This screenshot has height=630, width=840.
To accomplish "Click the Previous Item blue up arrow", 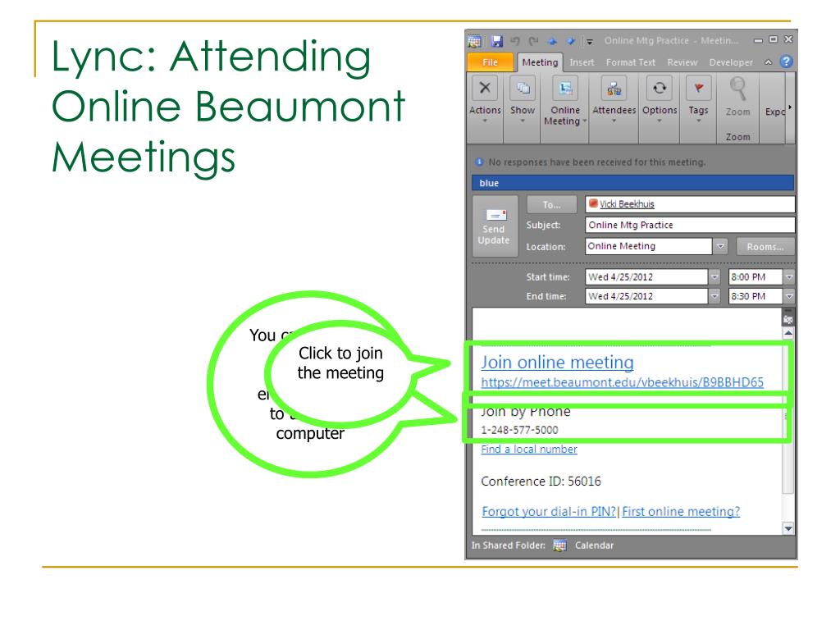I will point(552,41).
